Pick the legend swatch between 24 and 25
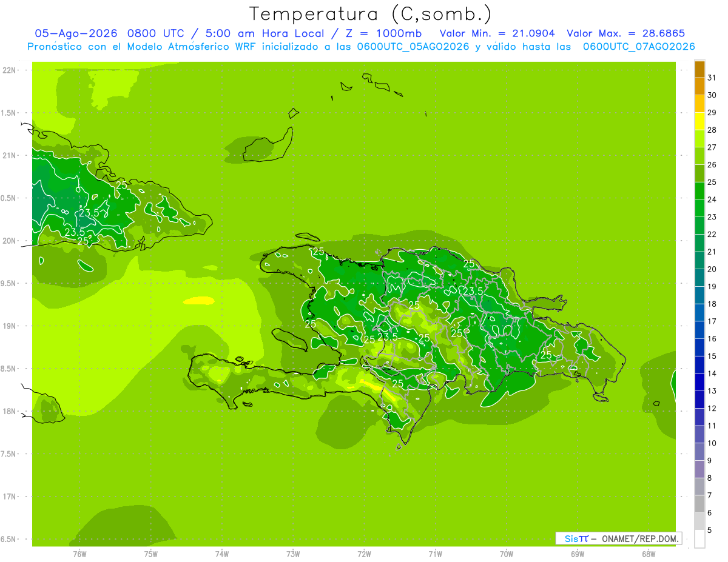This screenshot has height=562, width=728. coord(699,191)
